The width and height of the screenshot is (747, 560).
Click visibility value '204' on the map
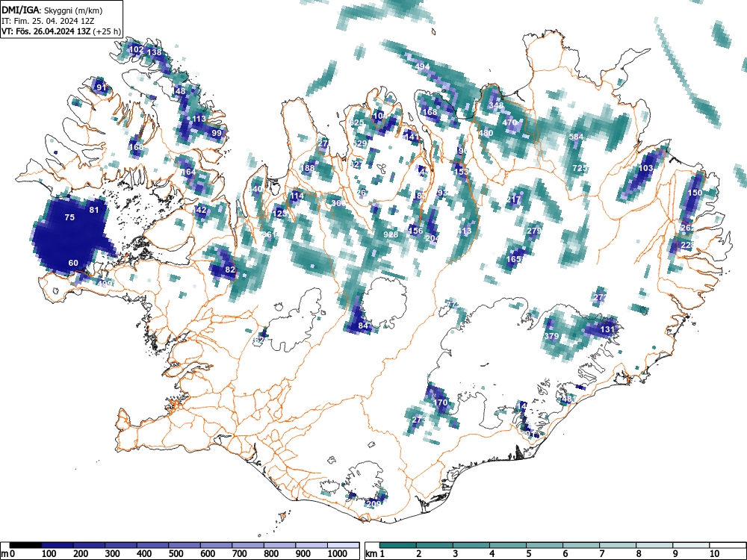(433, 238)
